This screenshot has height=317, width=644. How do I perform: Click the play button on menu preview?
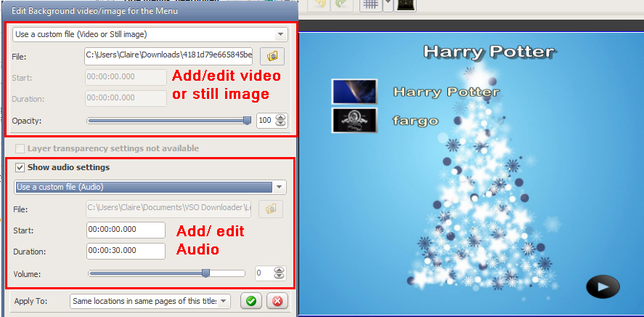point(603,286)
